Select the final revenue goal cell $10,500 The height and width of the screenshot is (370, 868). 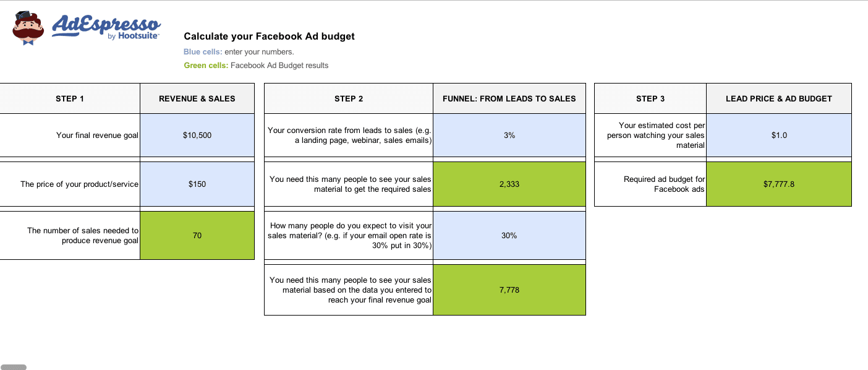point(197,135)
